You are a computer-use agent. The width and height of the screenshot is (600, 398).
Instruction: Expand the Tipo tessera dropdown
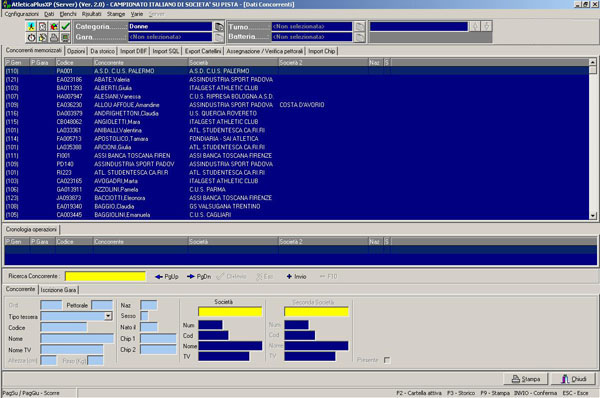click(108, 316)
